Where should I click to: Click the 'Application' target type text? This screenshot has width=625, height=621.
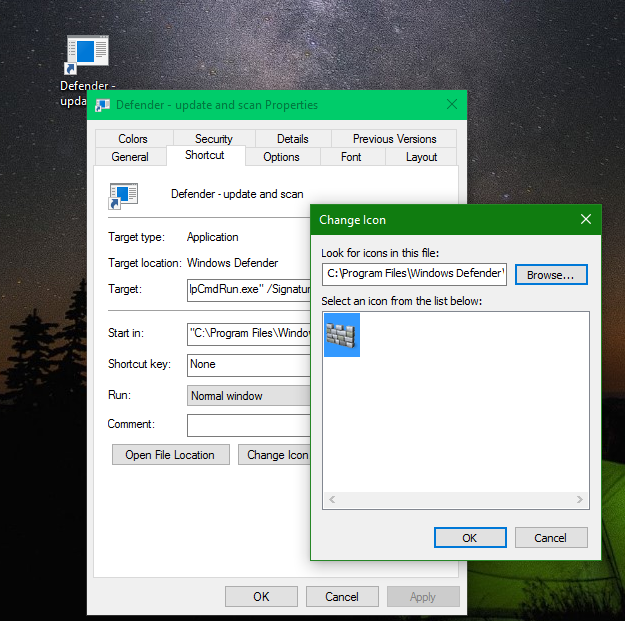pyautogui.click(x=212, y=237)
